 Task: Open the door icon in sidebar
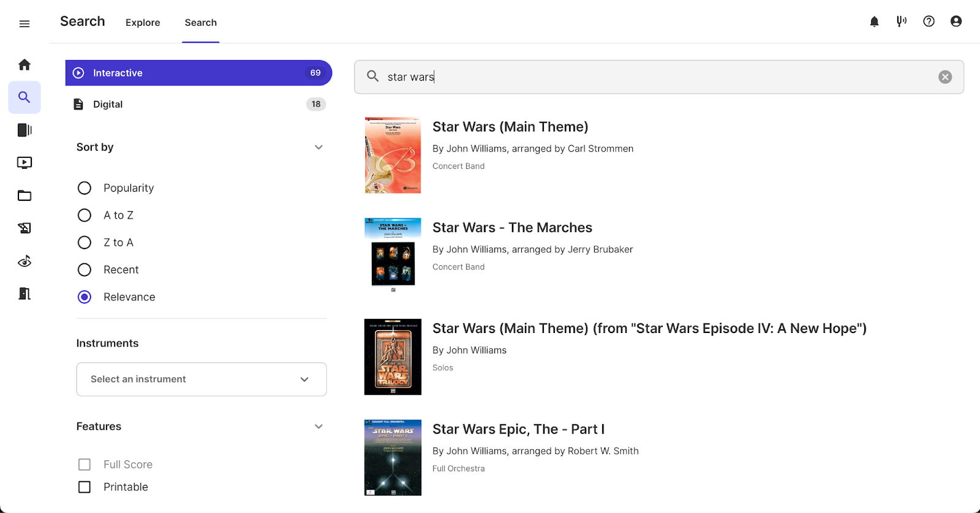click(24, 294)
